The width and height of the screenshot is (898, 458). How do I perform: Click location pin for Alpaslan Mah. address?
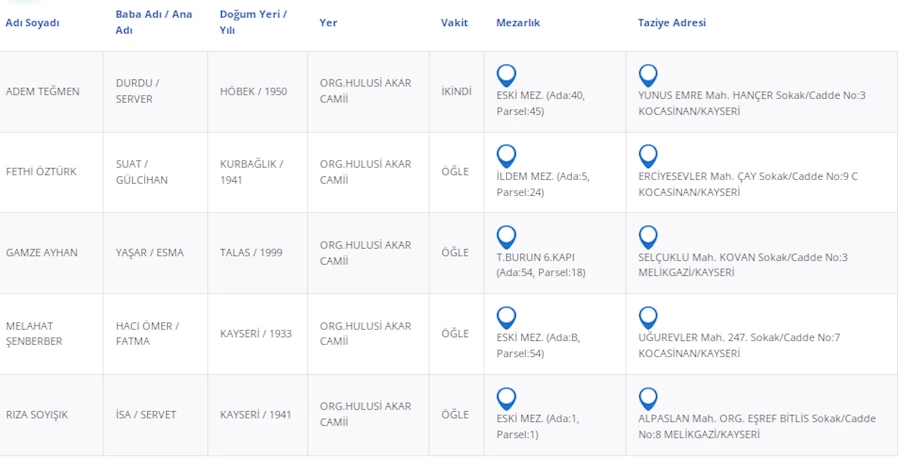pos(648,399)
